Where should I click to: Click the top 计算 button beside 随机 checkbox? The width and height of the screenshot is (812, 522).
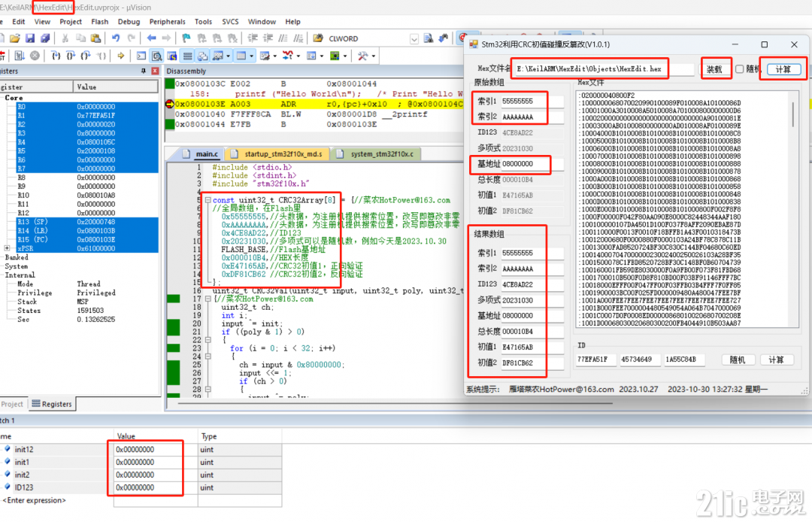(x=783, y=69)
